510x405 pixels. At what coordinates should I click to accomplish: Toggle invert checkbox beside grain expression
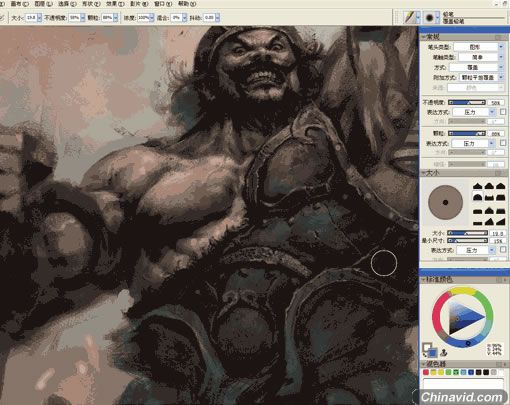pyautogui.click(x=503, y=143)
